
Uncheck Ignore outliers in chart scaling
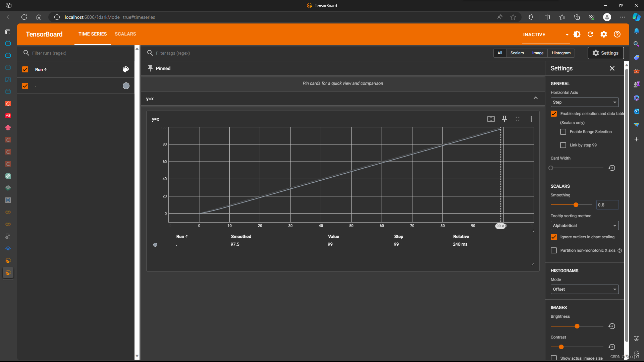554,237
